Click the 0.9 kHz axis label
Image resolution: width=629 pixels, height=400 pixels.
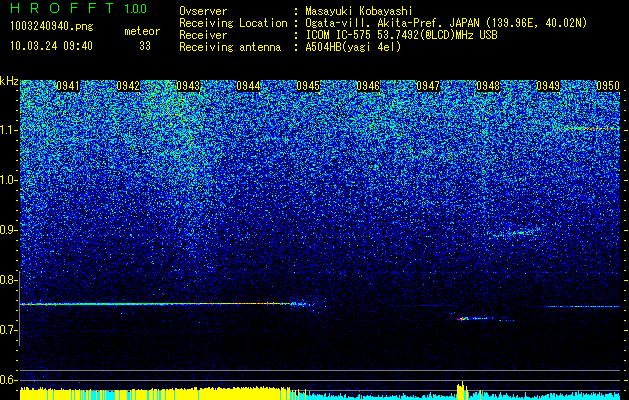(x=9, y=230)
